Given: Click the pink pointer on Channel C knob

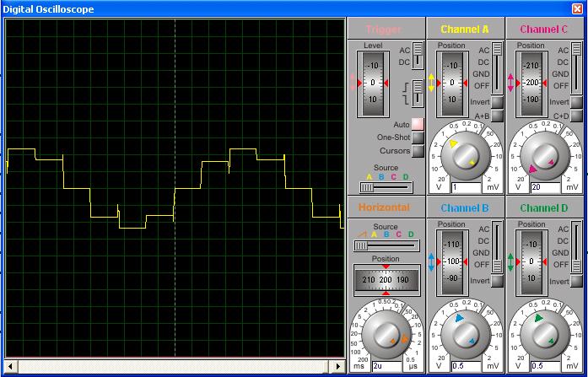Looking at the screenshot, I should click(x=532, y=169).
